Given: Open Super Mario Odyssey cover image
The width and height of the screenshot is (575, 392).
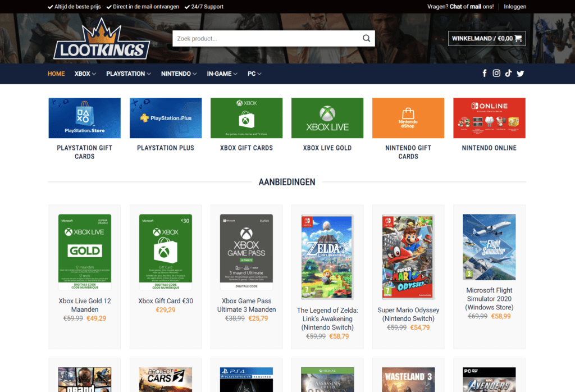Looking at the screenshot, I should click(x=408, y=257).
